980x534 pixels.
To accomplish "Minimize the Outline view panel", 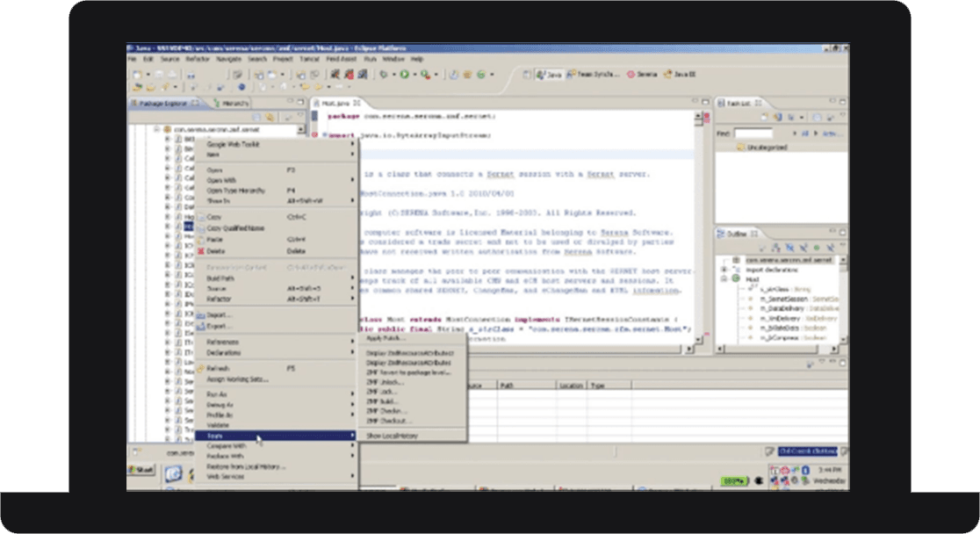I will coord(832,230).
